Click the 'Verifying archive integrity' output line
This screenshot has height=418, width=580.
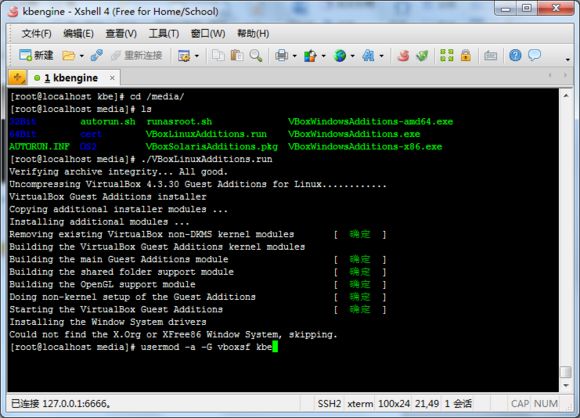[118, 172]
